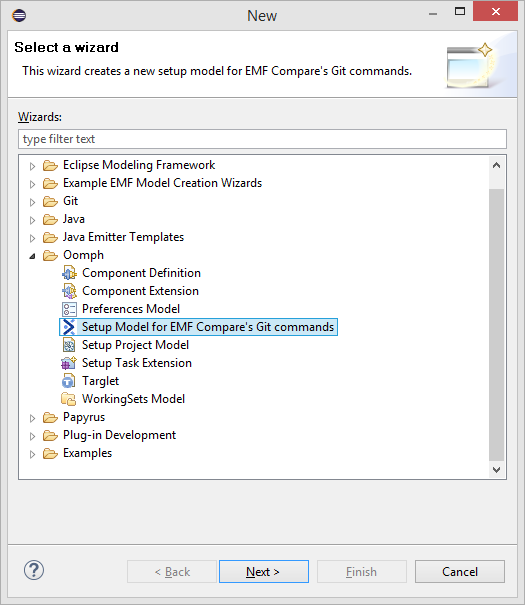The image size is (525, 605).
Task: Select the Java Emitter Templates label
Action: click(x=123, y=237)
